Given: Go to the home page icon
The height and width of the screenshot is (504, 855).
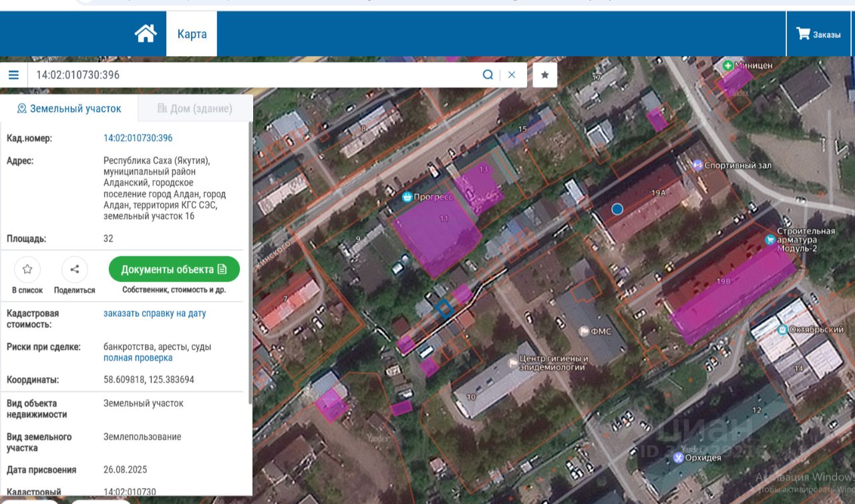Looking at the screenshot, I should 146,33.
